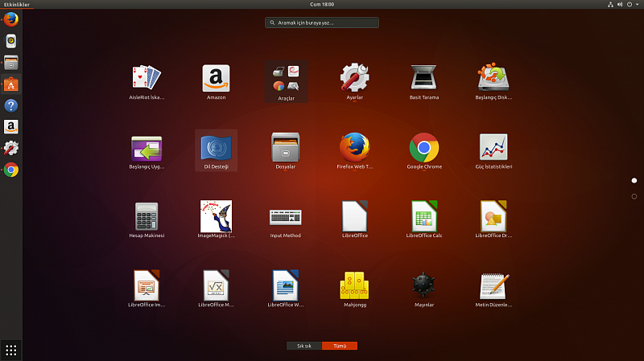Select the first apps page indicator
Image resolution: width=644 pixels, height=361 pixels.
point(634,180)
